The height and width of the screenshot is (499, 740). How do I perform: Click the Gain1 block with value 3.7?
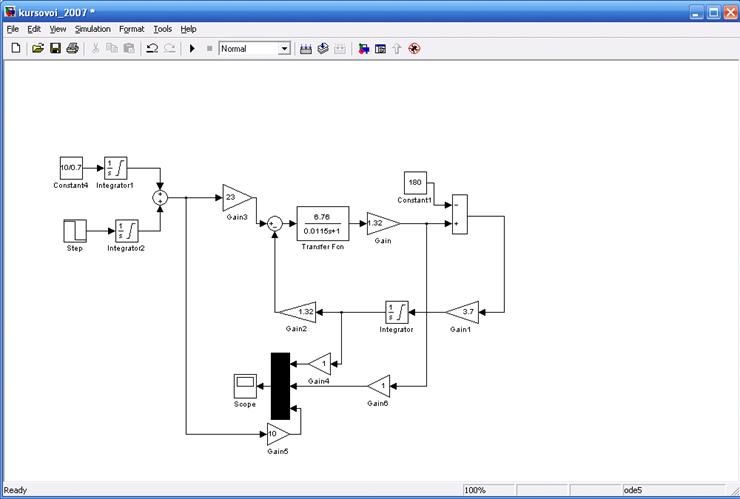pos(461,312)
